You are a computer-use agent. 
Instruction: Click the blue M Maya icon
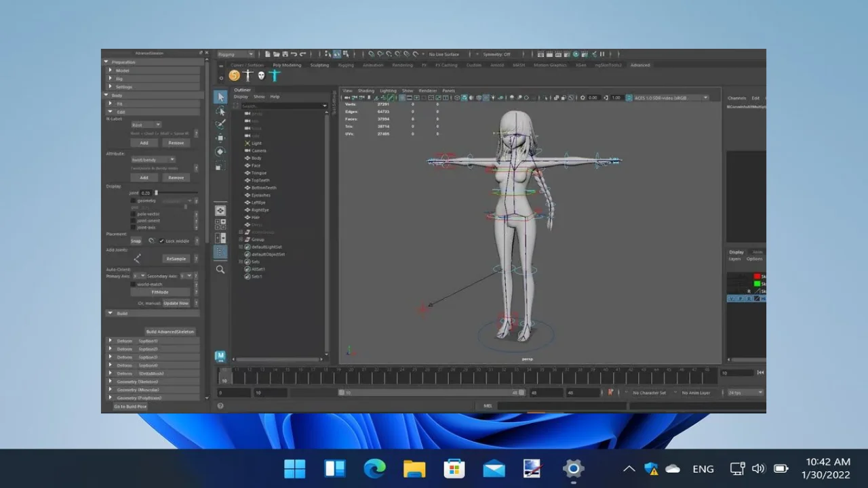click(x=220, y=355)
